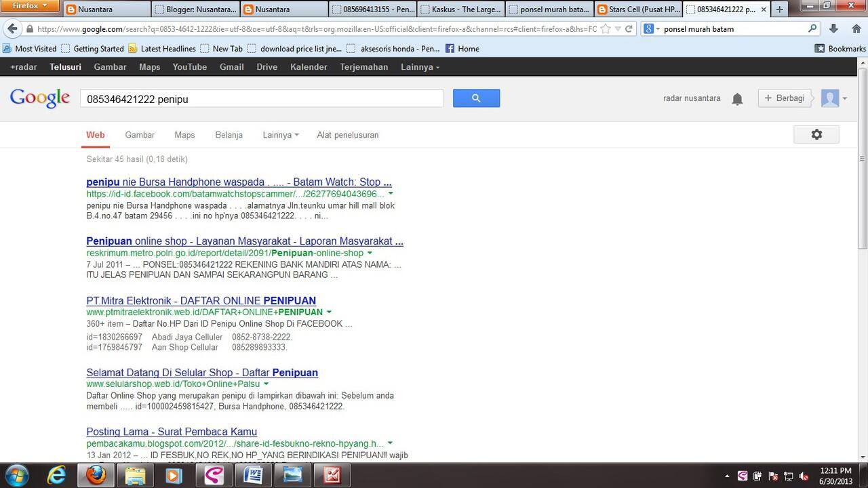Open Windows Explorer from the taskbar
Screen dimensions: 868x488
[x=134, y=475]
